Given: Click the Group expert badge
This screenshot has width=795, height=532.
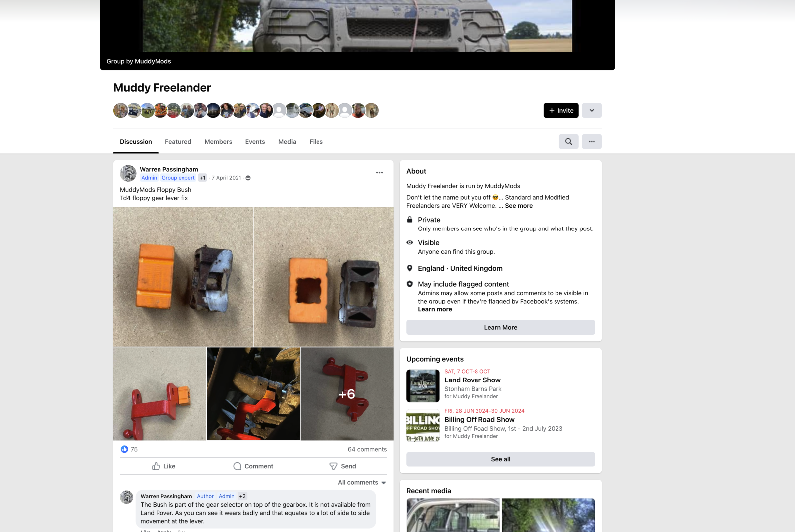Looking at the screenshot, I should (178, 178).
